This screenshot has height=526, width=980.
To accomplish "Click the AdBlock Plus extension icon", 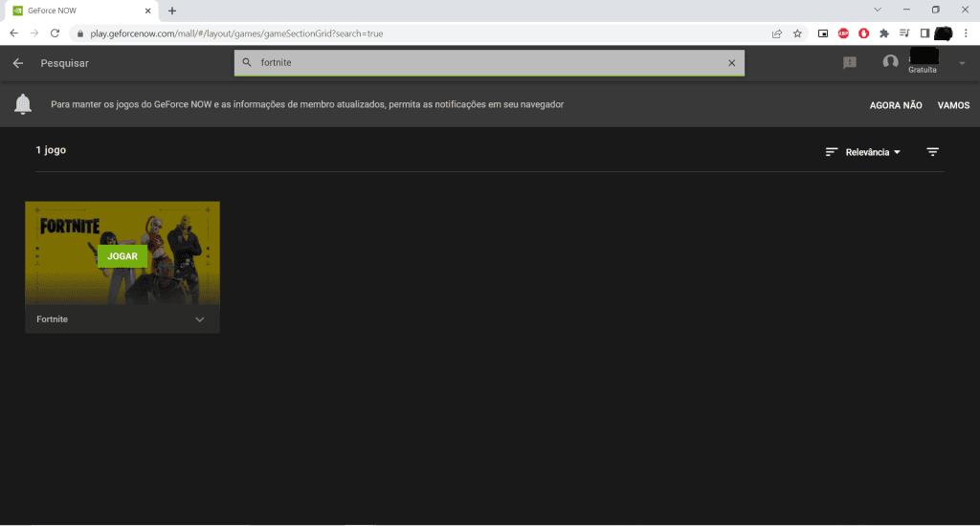I will pos(843,33).
